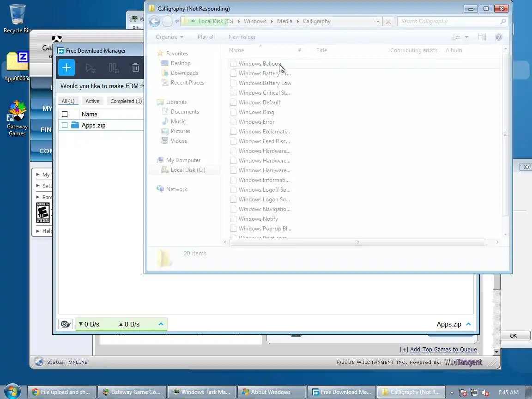The height and width of the screenshot is (399, 532).
Task: Click the add download plus button in FDM
Action: 66,67
